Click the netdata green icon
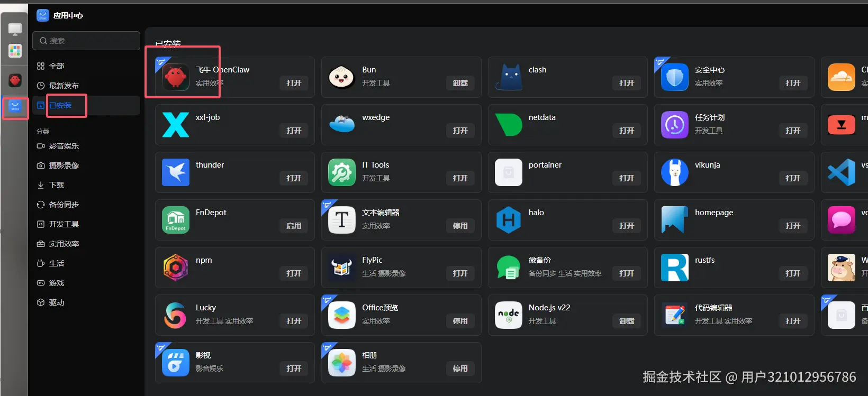Viewport: 868px width, 396px height. point(508,125)
